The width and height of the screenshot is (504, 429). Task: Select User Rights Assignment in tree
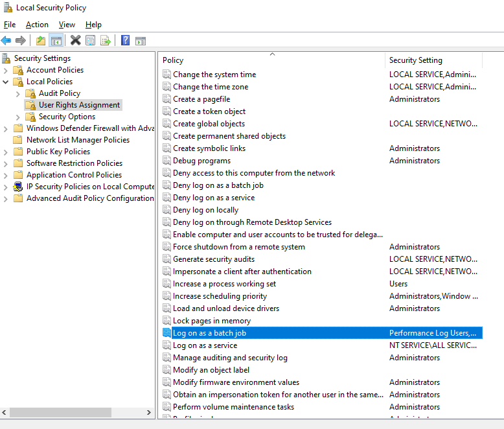tap(80, 105)
